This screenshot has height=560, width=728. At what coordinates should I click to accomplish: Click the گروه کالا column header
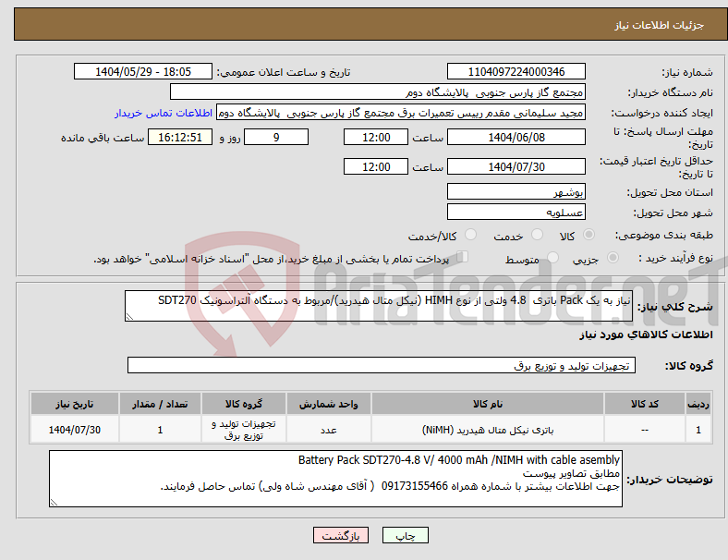point(244,404)
